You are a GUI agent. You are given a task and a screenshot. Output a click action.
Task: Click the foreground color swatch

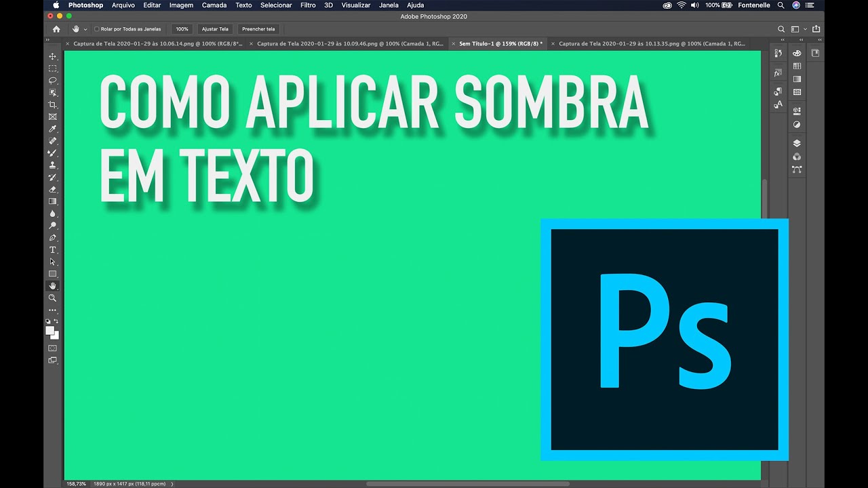[x=50, y=330]
